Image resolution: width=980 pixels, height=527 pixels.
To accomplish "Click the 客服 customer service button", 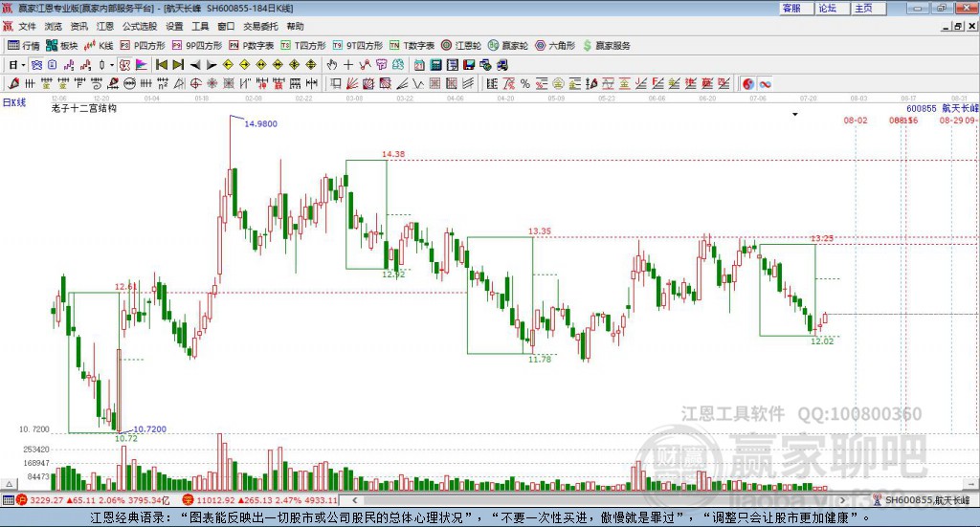I will [795, 8].
